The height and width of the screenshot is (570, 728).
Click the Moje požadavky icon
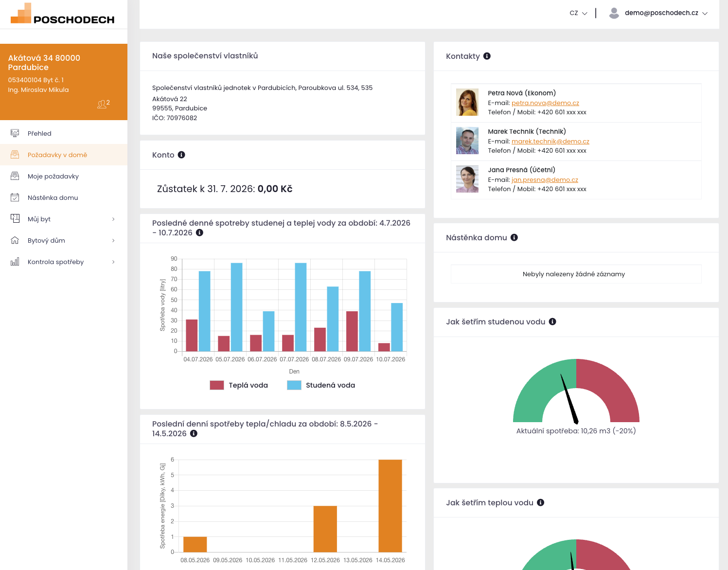point(15,176)
